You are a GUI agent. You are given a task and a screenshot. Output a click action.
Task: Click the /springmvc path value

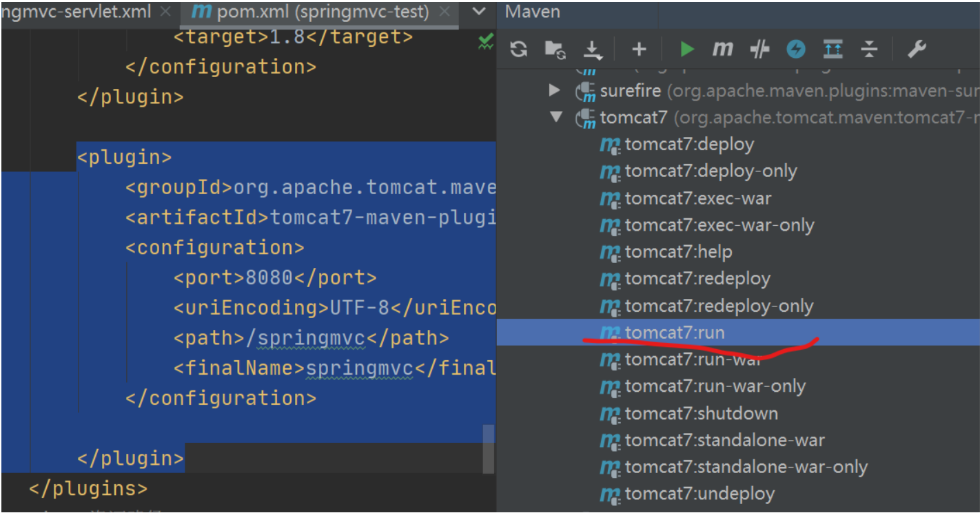coord(305,338)
